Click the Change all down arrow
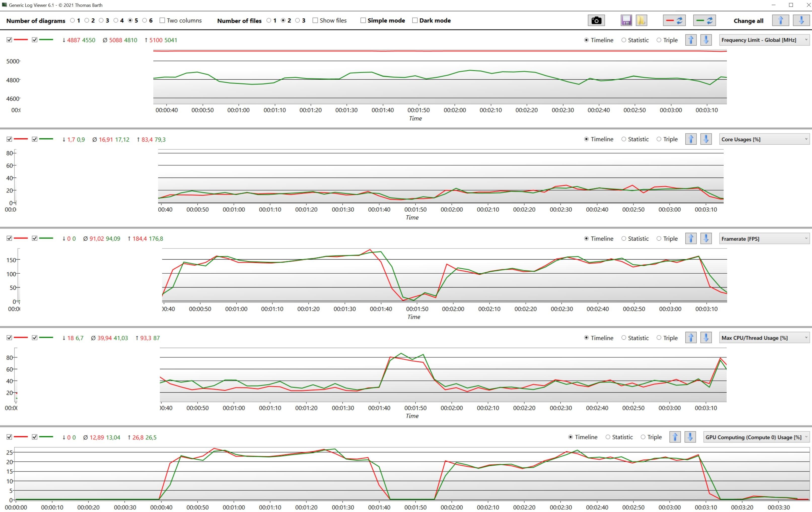The width and height of the screenshot is (812, 512). click(x=801, y=21)
